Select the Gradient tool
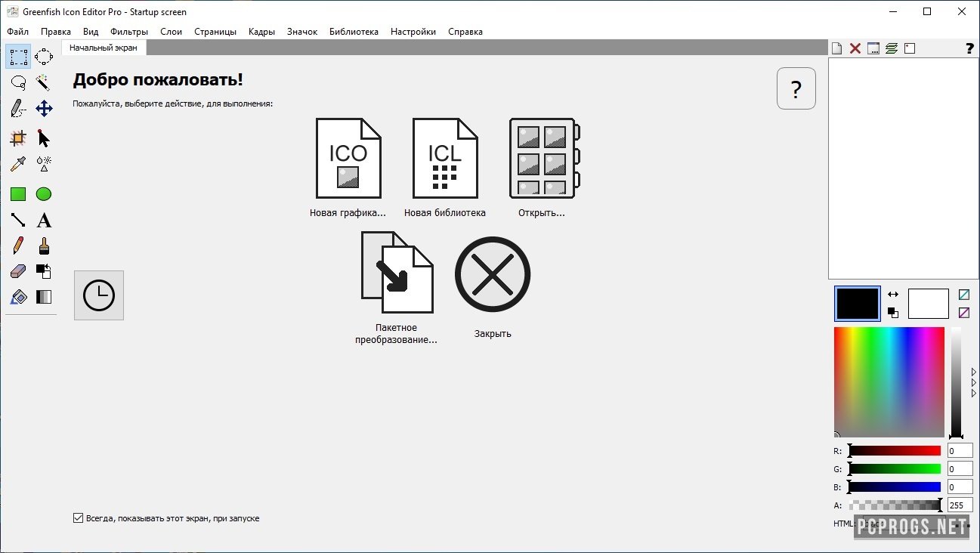The height and width of the screenshot is (553, 980). [44, 297]
